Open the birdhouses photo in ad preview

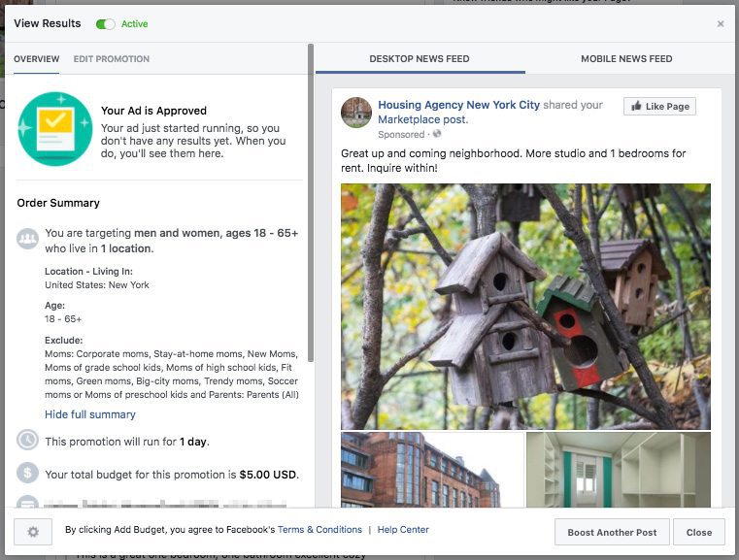[x=525, y=306]
